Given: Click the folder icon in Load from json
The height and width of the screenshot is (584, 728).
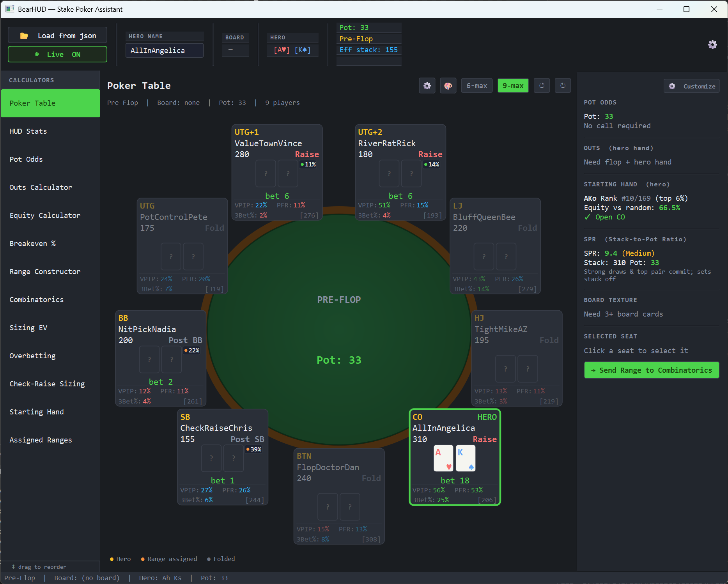Looking at the screenshot, I should click(24, 36).
